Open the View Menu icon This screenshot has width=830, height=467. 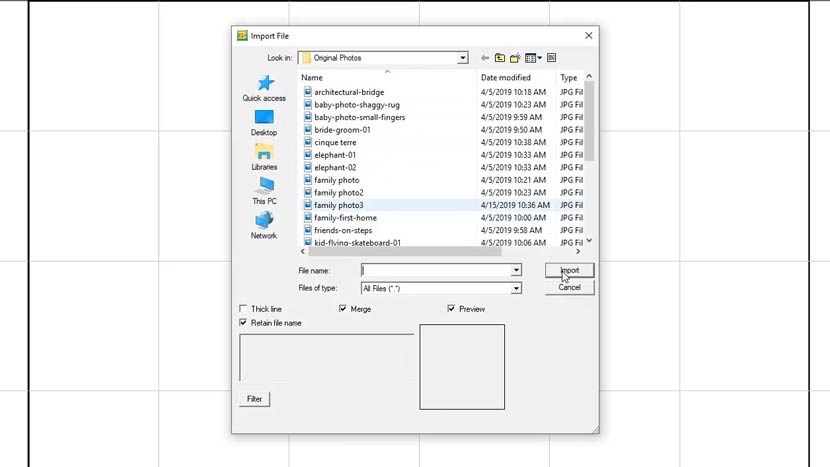coord(533,58)
